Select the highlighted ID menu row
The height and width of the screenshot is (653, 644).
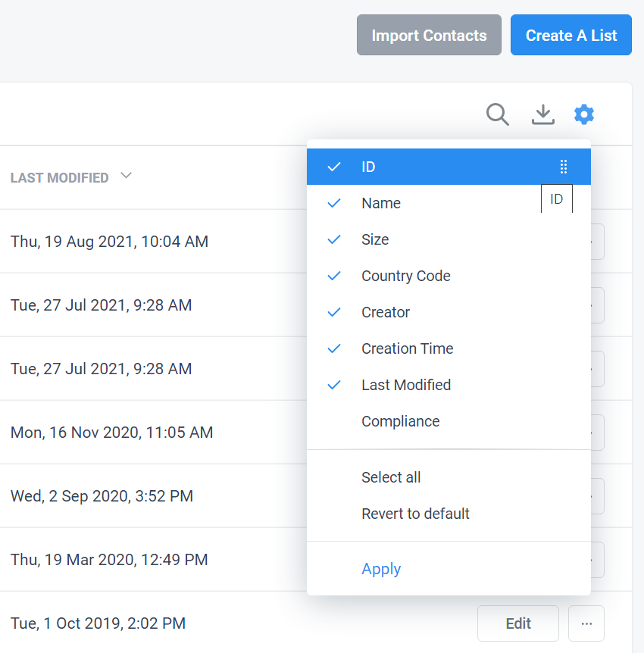(368, 167)
